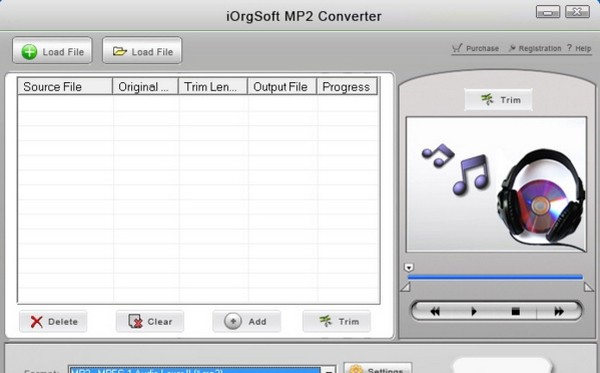
Task: Open the Registration link
Action: (x=535, y=48)
